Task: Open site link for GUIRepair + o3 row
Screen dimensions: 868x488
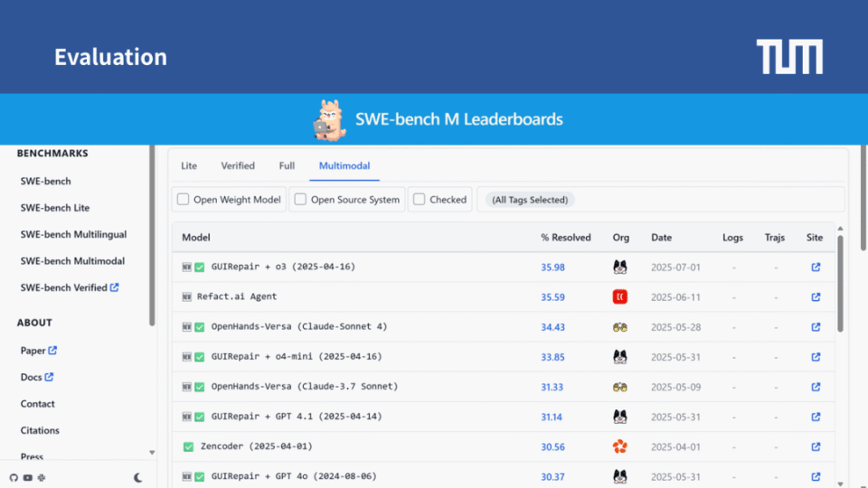Action: click(816, 267)
